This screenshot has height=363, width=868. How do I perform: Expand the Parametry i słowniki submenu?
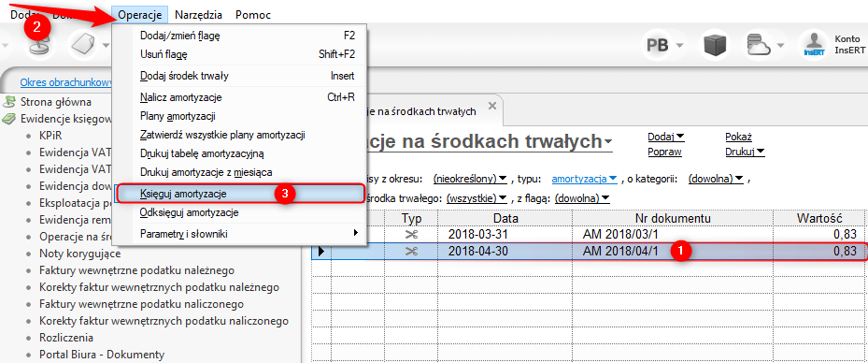coord(356,233)
